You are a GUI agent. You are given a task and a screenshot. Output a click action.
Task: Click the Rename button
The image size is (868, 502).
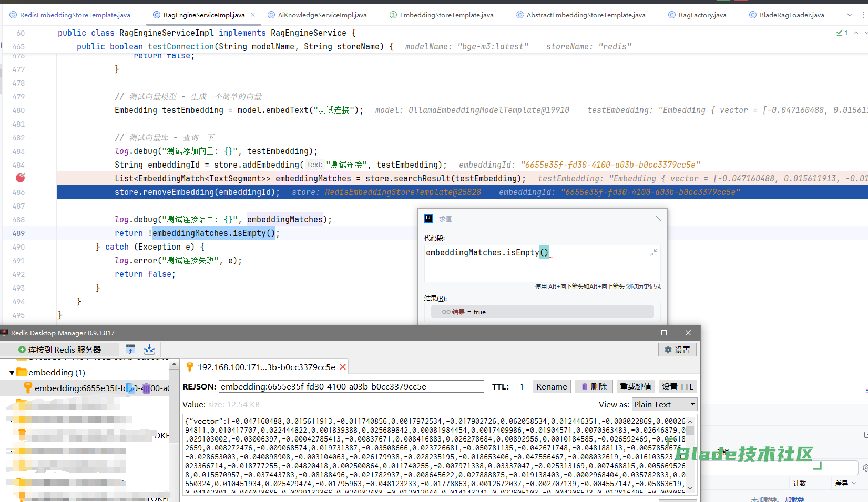coord(552,386)
